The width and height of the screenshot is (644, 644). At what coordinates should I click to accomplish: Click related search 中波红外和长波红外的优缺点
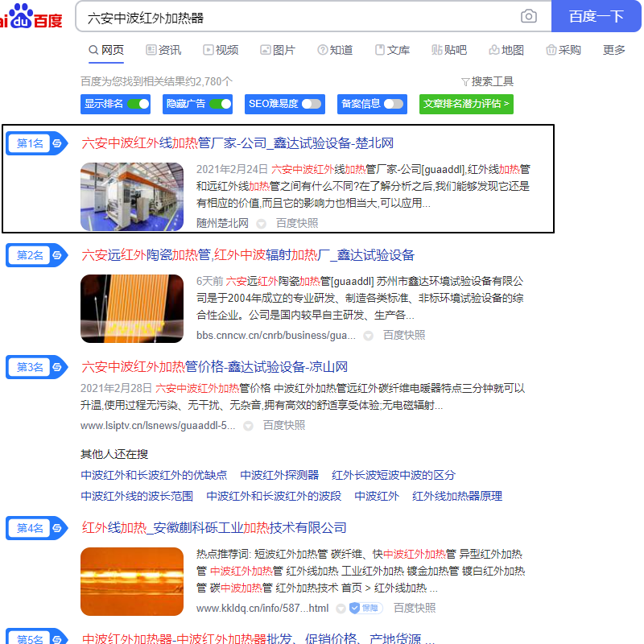tap(154, 475)
